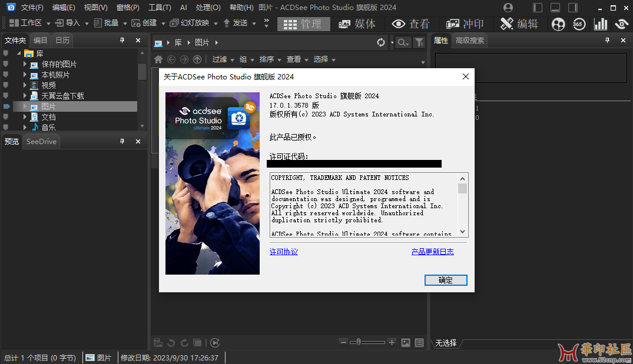The image size is (633, 364).
Task: Go up one folder level icon
Action: pyautogui.click(x=197, y=59)
